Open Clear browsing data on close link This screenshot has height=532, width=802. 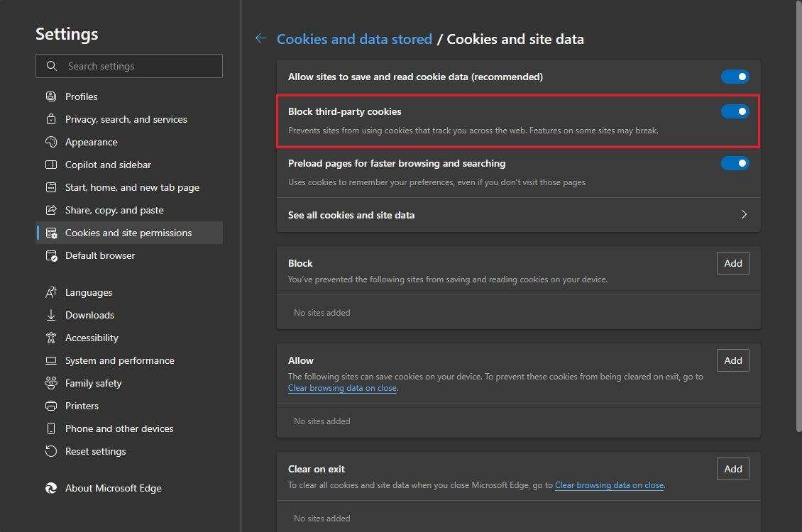[x=343, y=388]
